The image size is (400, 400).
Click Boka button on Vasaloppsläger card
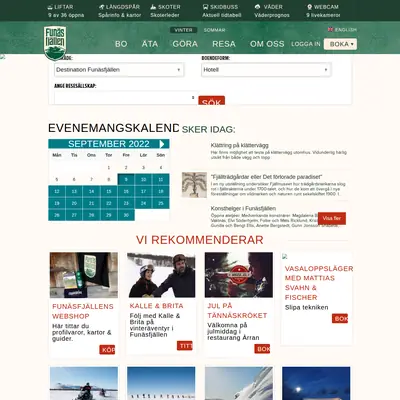point(340,318)
